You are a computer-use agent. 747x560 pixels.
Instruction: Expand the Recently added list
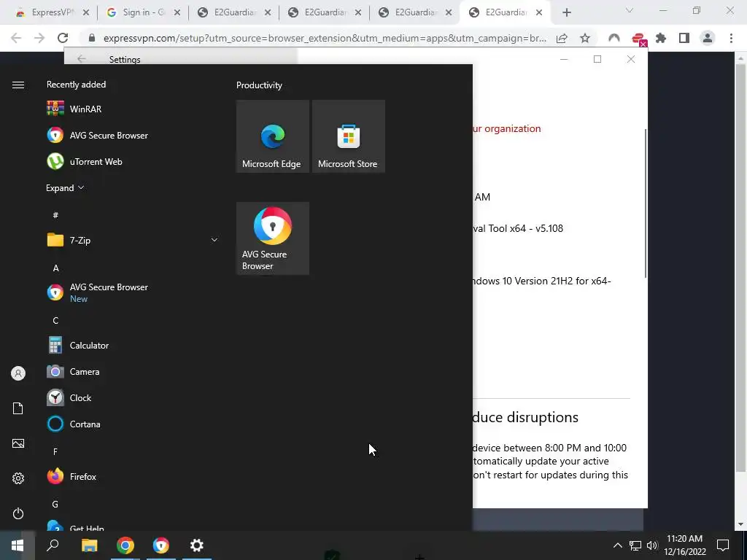pos(65,188)
